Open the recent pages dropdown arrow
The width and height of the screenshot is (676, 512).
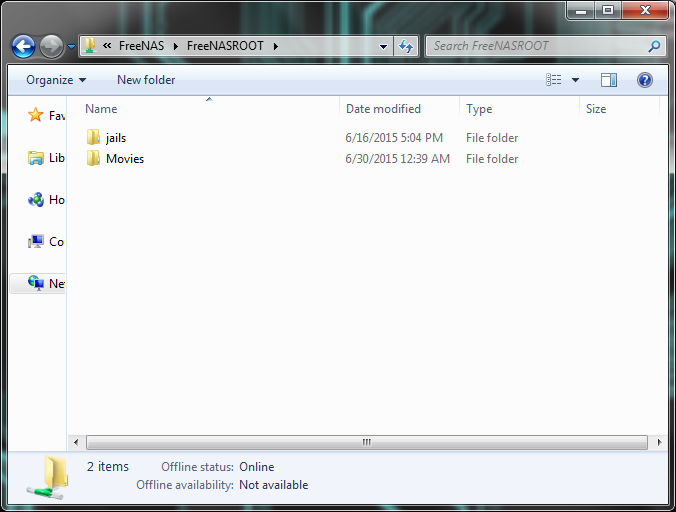[72, 47]
